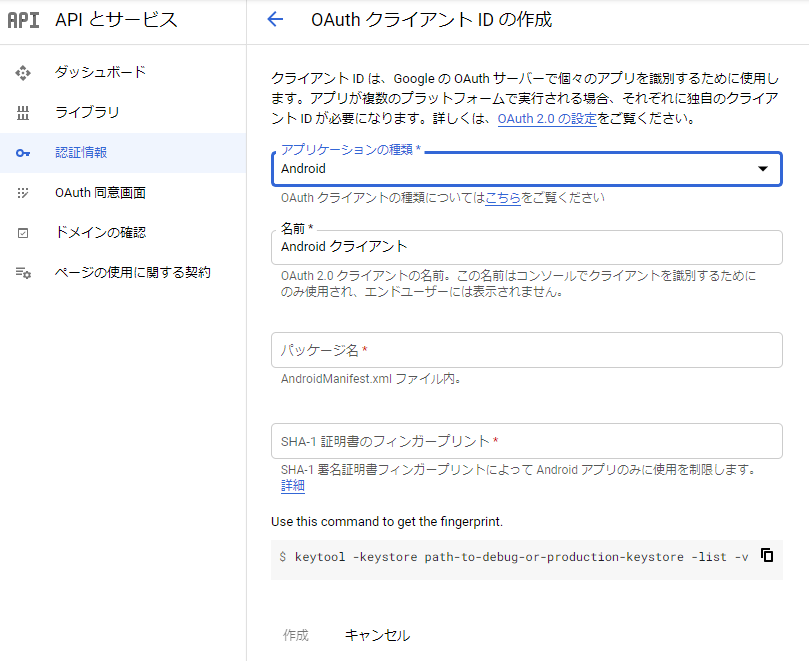809x661 pixels.
Task: Open the ライブラリ section icon
Action: click(x=23, y=112)
